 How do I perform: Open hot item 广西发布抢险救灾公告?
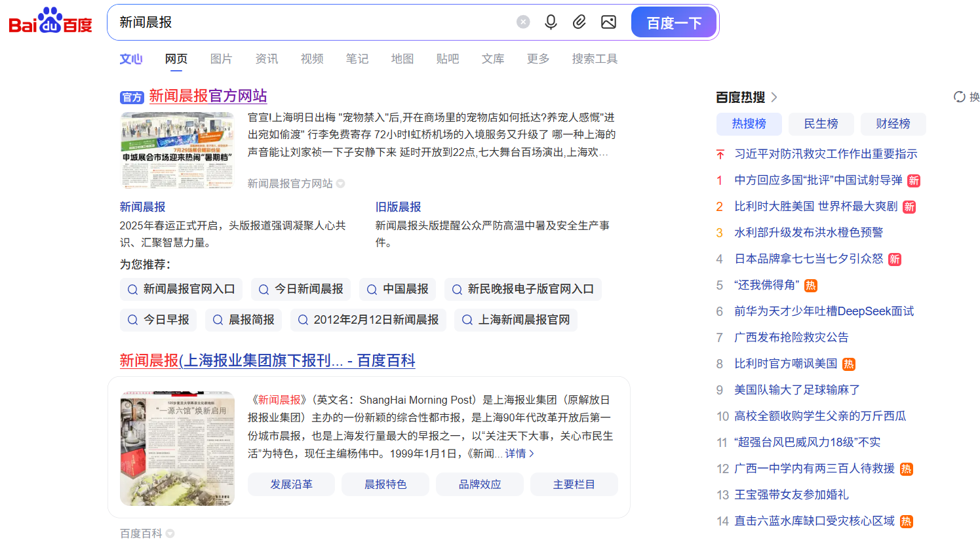point(791,337)
